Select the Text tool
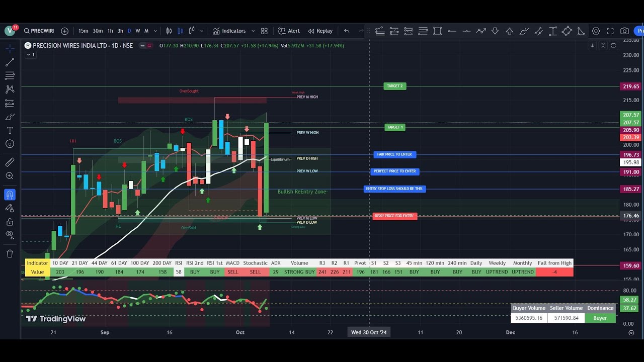 pyautogui.click(x=10, y=130)
